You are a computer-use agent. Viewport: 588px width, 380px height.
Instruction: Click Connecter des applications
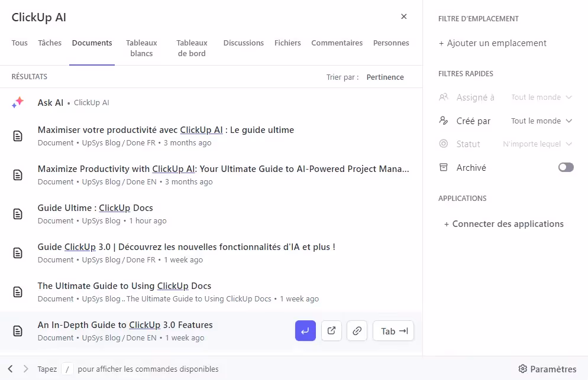click(503, 224)
